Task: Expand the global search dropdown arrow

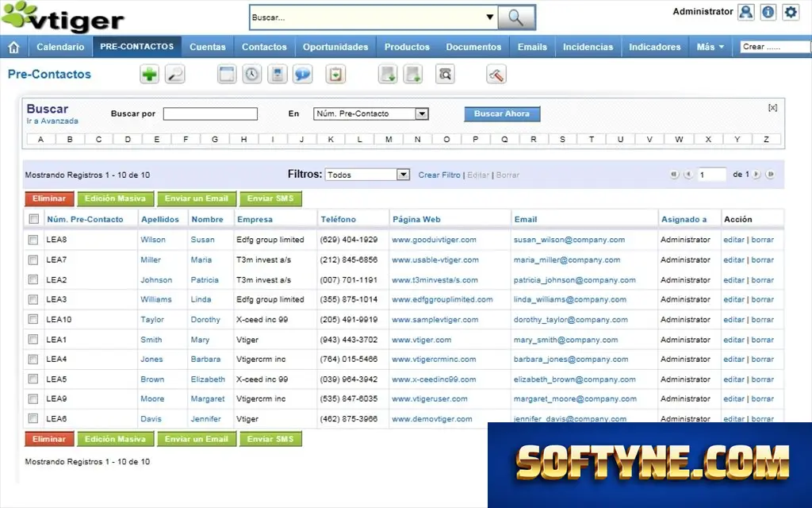Action: pos(489,17)
